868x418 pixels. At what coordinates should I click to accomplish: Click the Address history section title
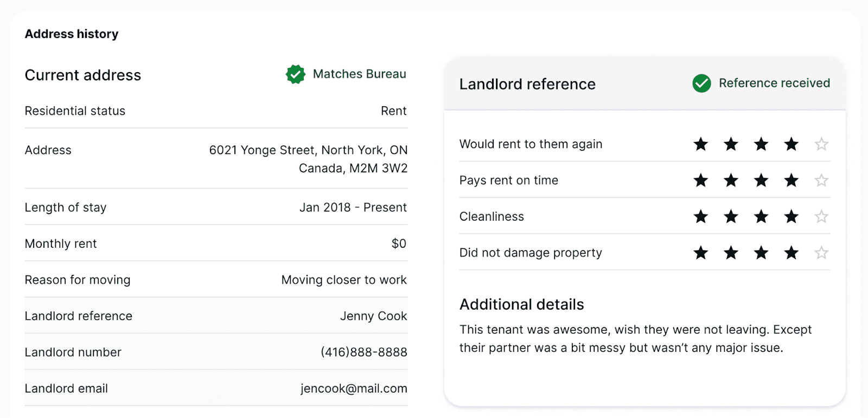pos(72,34)
